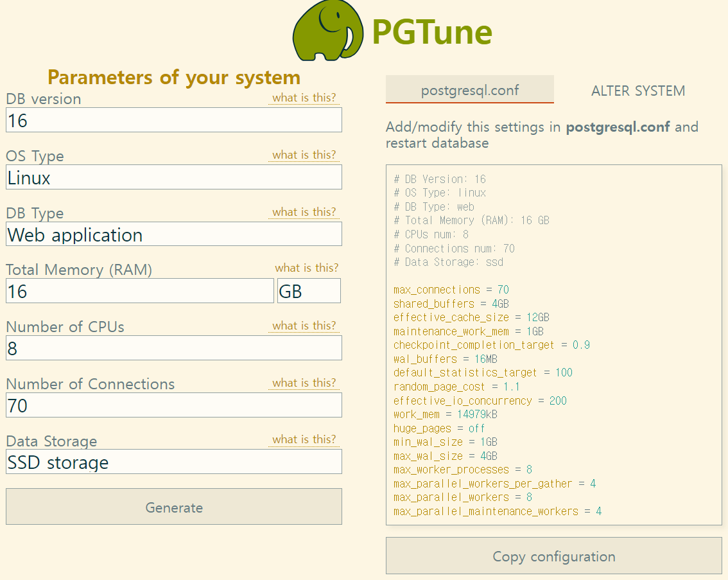Click the 'checkpoint_completion_target = 0.9' line
This screenshot has width=728, height=580.
tap(492, 345)
